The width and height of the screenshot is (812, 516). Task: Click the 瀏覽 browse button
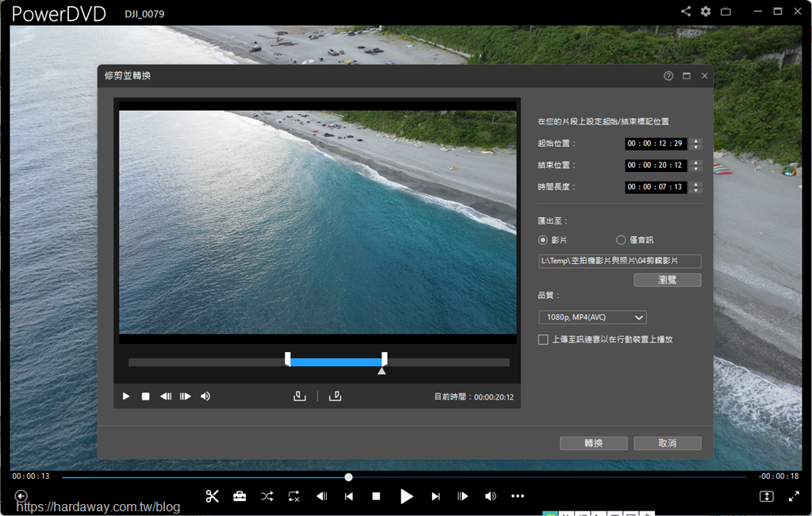668,280
